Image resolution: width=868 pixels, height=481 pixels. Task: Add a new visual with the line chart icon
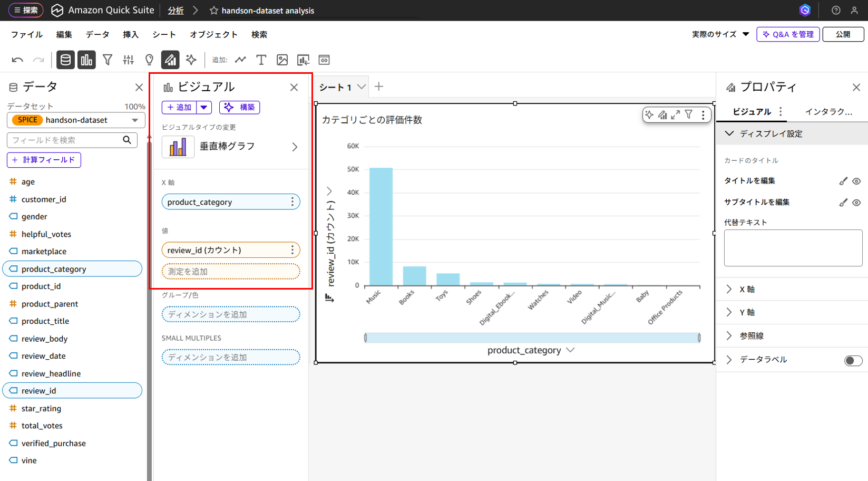pos(241,60)
